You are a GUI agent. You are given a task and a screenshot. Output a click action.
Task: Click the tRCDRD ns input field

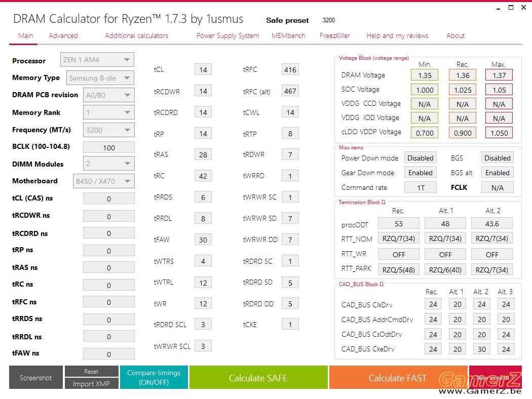point(108,233)
